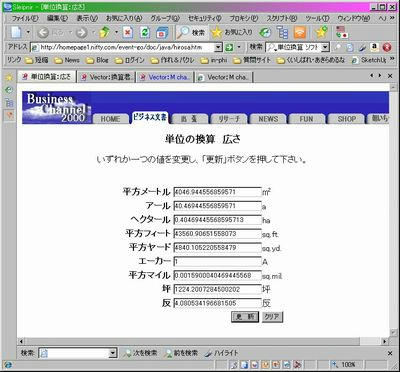Open the ログイン links folder
Screen dimensions: 400x372
pyautogui.click(x=129, y=60)
